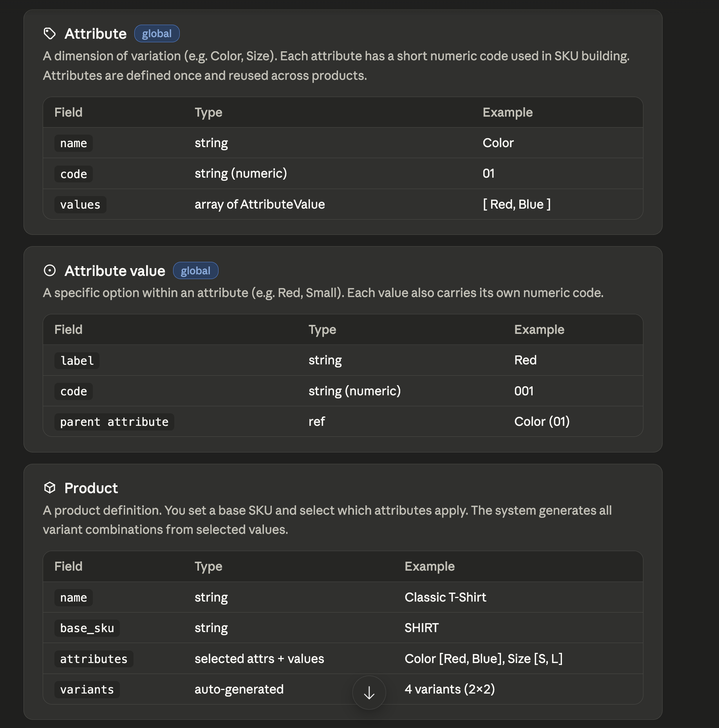Click the parent attribute field chip
This screenshot has height=728, width=719.
pyautogui.click(x=114, y=422)
